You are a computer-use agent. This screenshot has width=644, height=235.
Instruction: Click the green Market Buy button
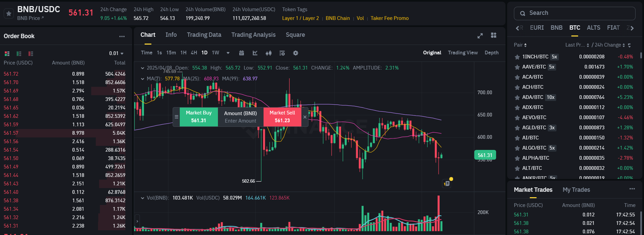(199, 117)
